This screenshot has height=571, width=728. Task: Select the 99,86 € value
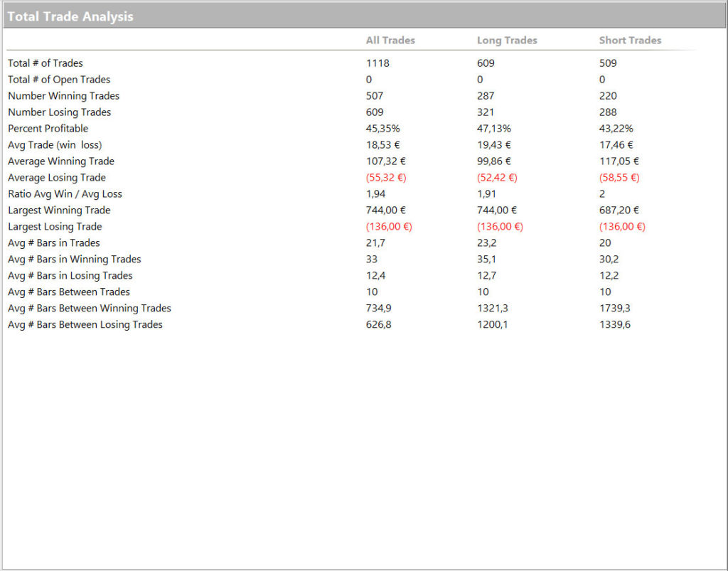point(494,161)
